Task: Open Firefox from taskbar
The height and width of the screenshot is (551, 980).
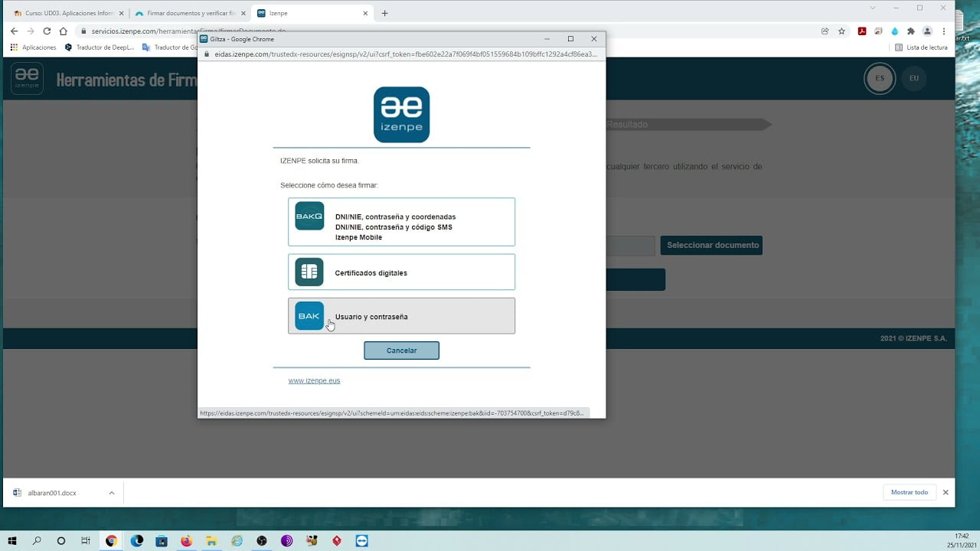Action: pyautogui.click(x=187, y=540)
